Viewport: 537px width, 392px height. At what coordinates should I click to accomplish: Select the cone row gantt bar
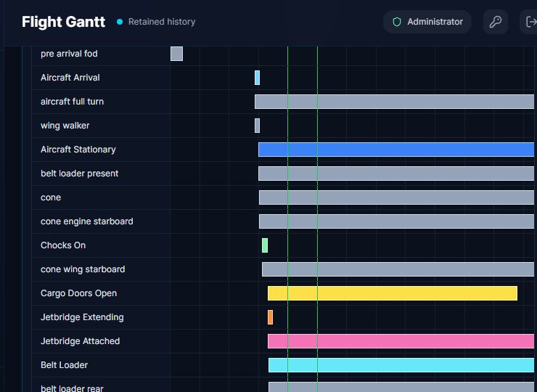[397, 197]
